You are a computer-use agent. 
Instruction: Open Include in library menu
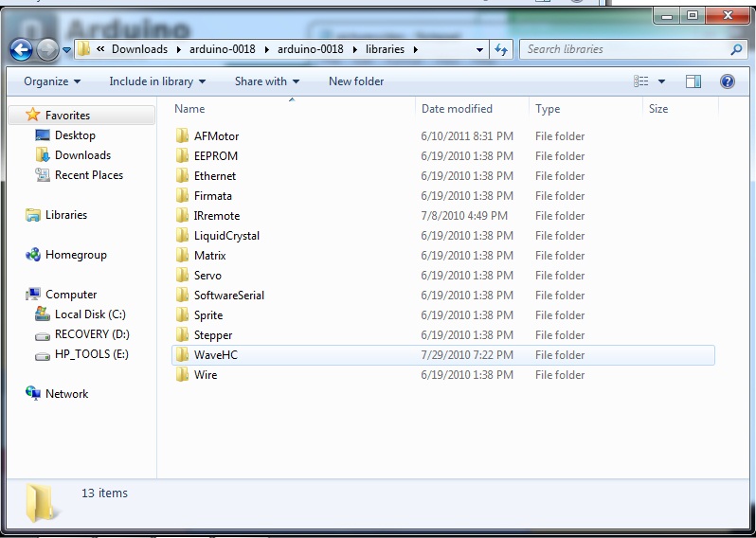(x=157, y=81)
